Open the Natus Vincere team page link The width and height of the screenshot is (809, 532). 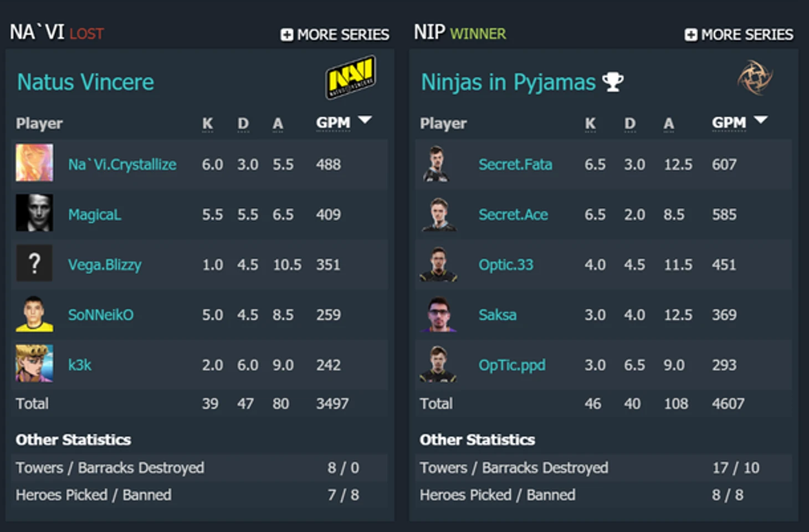tap(85, 82)
